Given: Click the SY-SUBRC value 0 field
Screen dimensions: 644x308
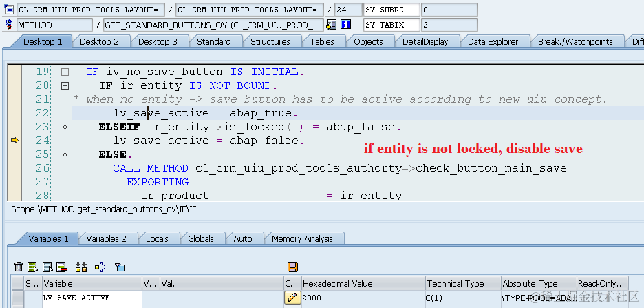Looking at the screenshot, I should (x=449, y=10).
